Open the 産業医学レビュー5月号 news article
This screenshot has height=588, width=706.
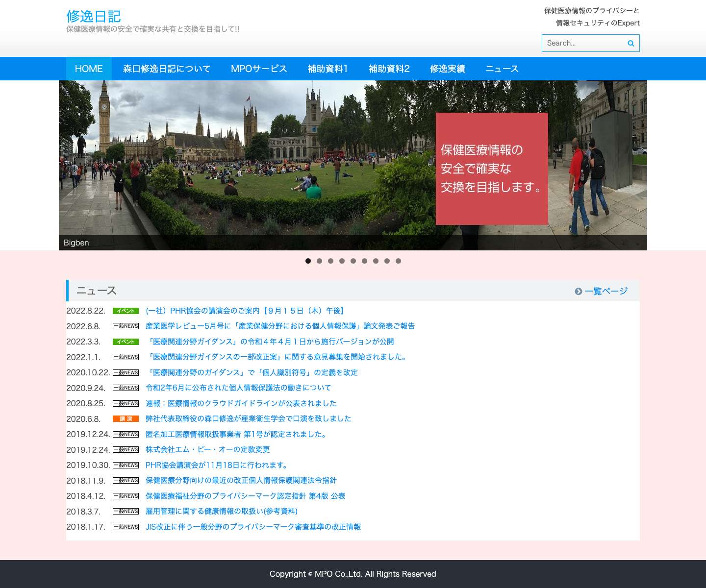280,326
